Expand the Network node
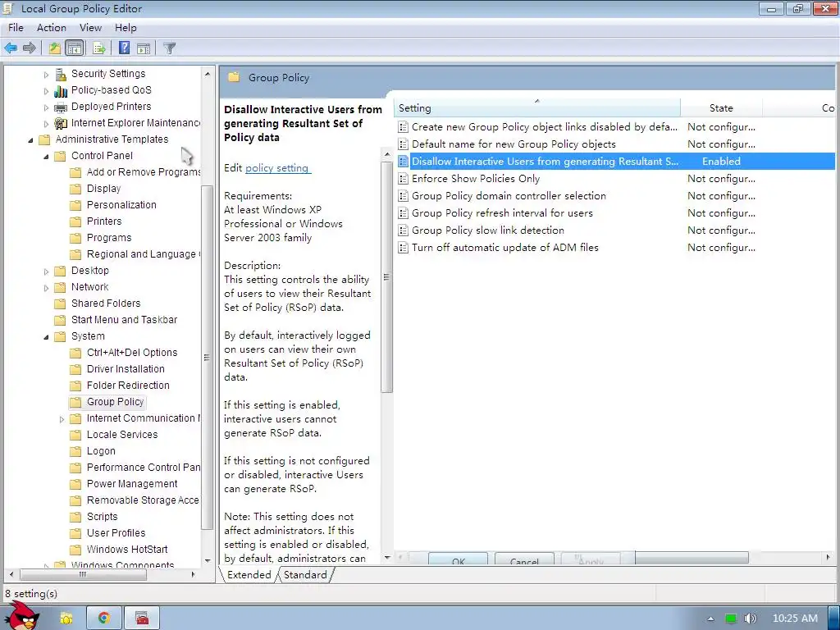 [46, 288]
